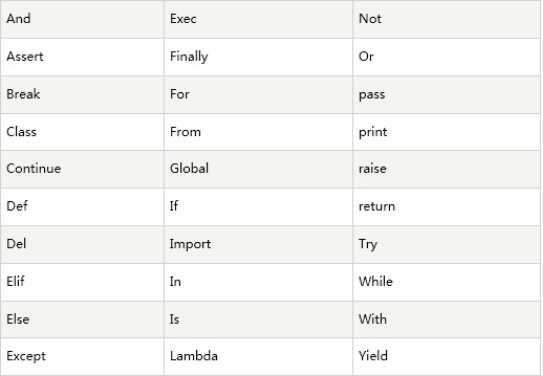Select the 'Exec' table cell
The width and height of the screenshot is (543, 376).
click(258, 19)
